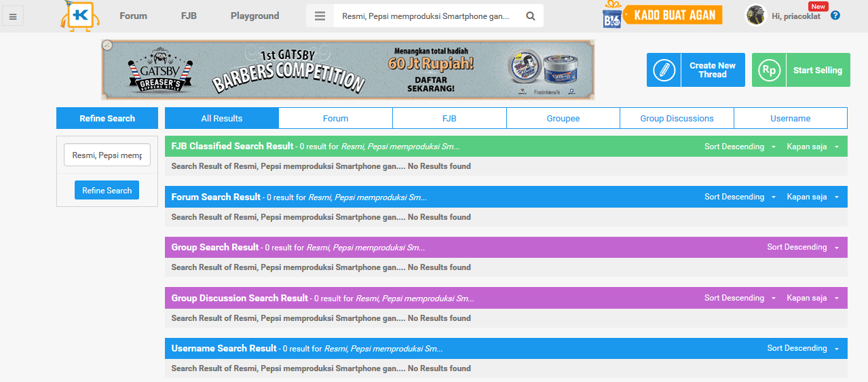Viewport: 868px width, 382px height.
Task: Click the Kaskus mascot logo
Action: (80, 16)
